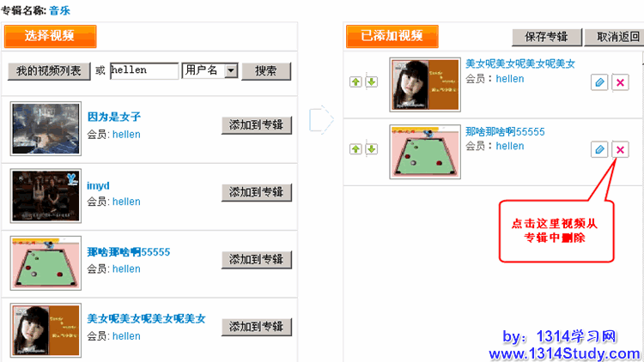Edit the 那啥那啥啊55555 added video
Viewport: 644px width, 362px height.
pos(599,149)
